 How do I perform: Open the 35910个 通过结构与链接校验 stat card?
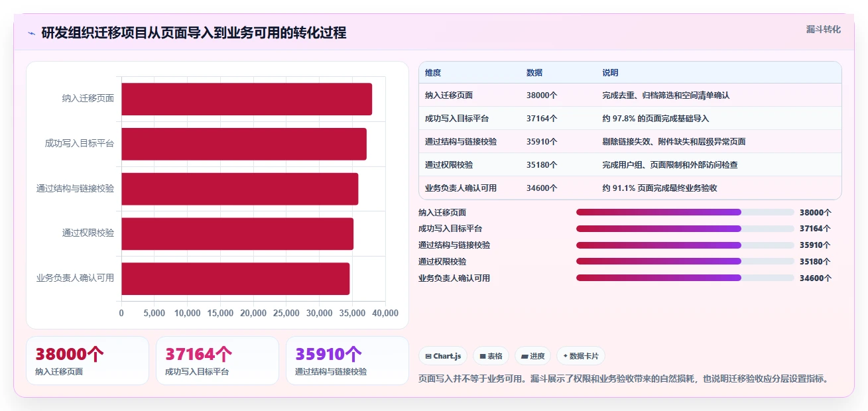[347, 361]
